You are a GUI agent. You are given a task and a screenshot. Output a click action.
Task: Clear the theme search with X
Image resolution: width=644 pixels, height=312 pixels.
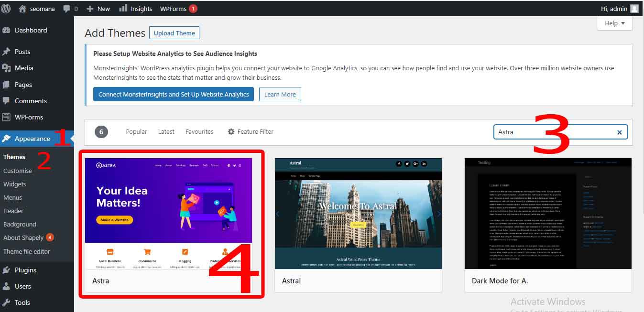pos(620,132)
